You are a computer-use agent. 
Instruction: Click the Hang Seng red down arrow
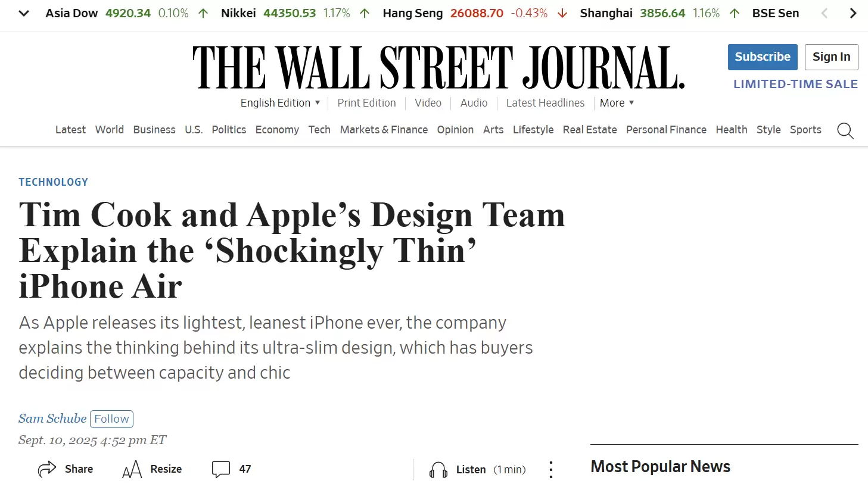point(562,13)
